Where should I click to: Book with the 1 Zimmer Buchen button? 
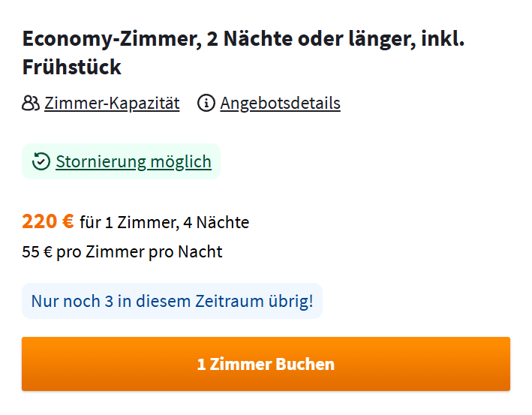coord(266,364)
